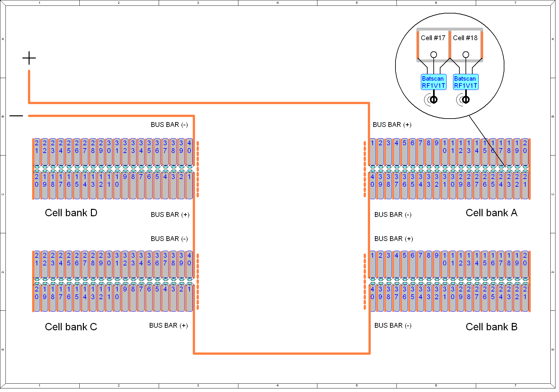559x392 pixels.
Task: Select cell 30 in Cell bank D
Action: coord(109,152)
